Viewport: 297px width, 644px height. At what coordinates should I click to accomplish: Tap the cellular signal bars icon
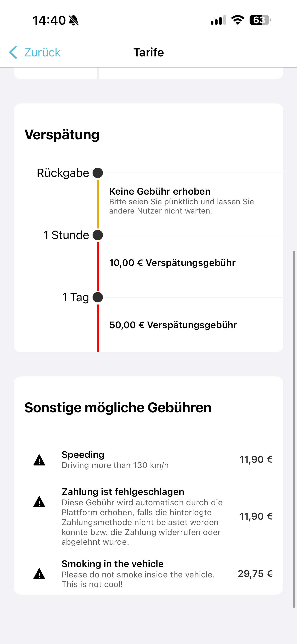point(218,20)
